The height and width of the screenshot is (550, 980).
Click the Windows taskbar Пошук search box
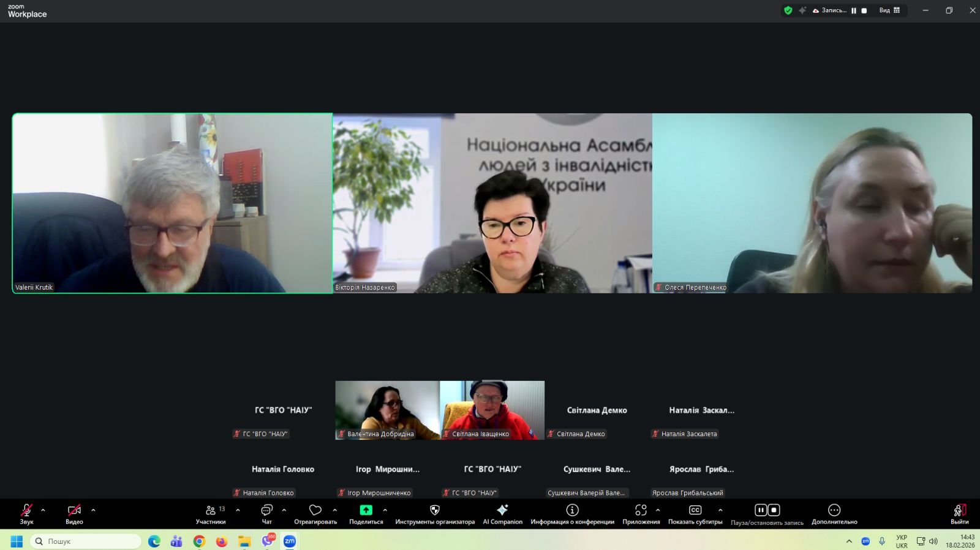pos(86,541)
